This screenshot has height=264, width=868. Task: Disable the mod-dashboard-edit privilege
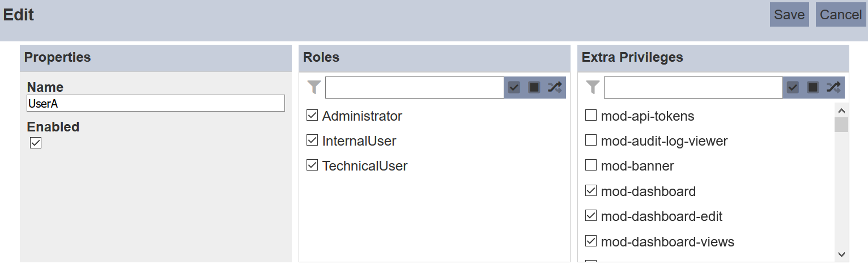tap(591, 216)
